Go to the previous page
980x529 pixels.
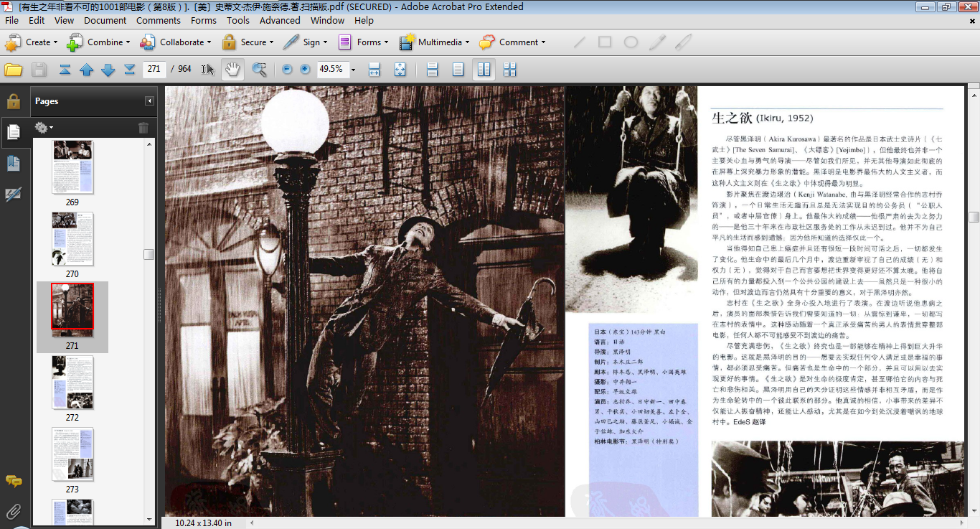[87, 70]
